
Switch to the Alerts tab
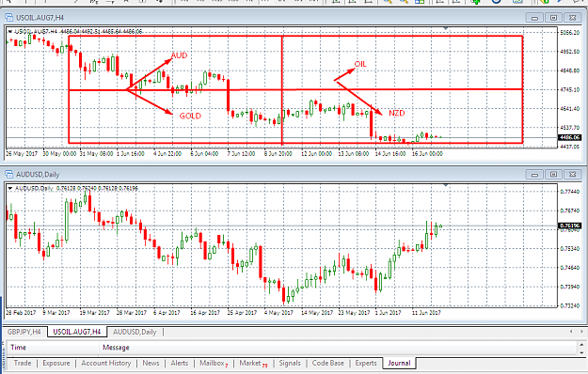[180, 363]
